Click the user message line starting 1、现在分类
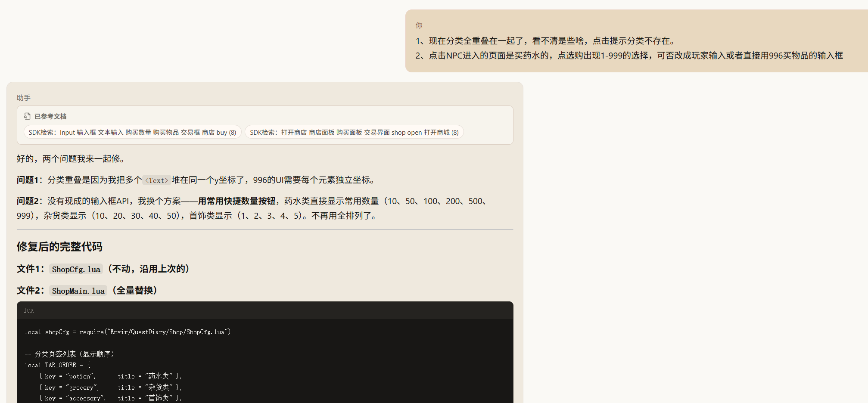The width and height of the screenshot is (868, 403). [x=547, y=41]
